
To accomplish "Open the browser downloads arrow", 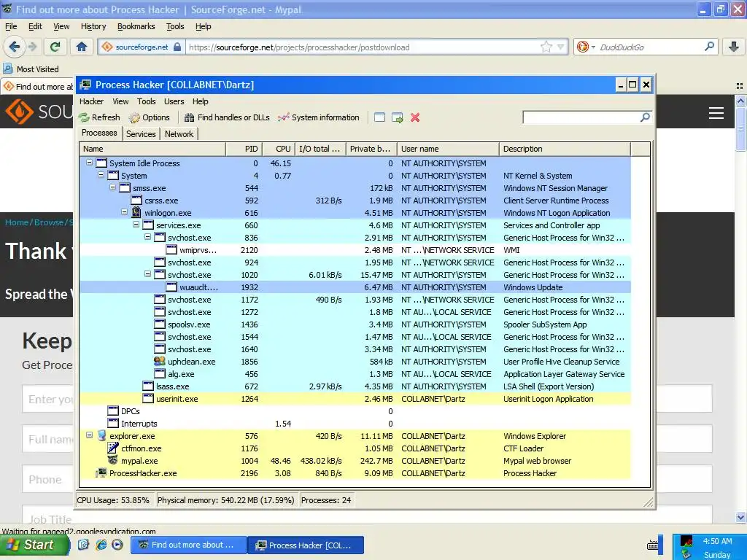I will [x=734, y=47].
